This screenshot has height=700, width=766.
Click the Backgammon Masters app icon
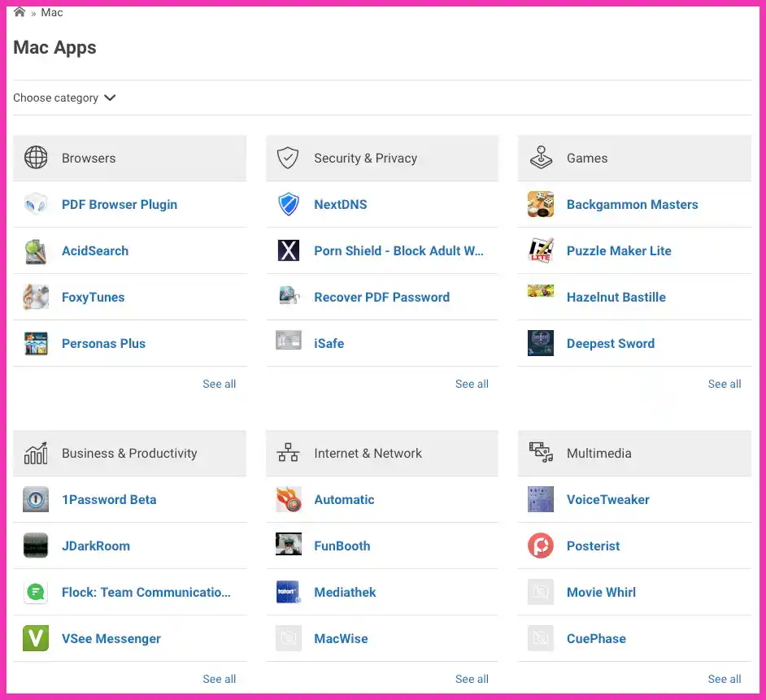(541, 204)
